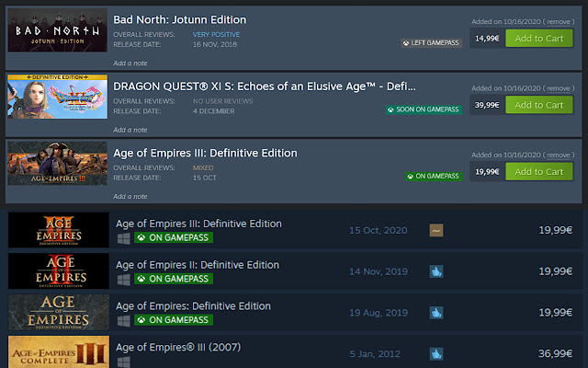This screenshot has width=588, height=368.
Task: Click Windows icon under Age of Empires III: Definitive Edition result
Action: [123, 237]
